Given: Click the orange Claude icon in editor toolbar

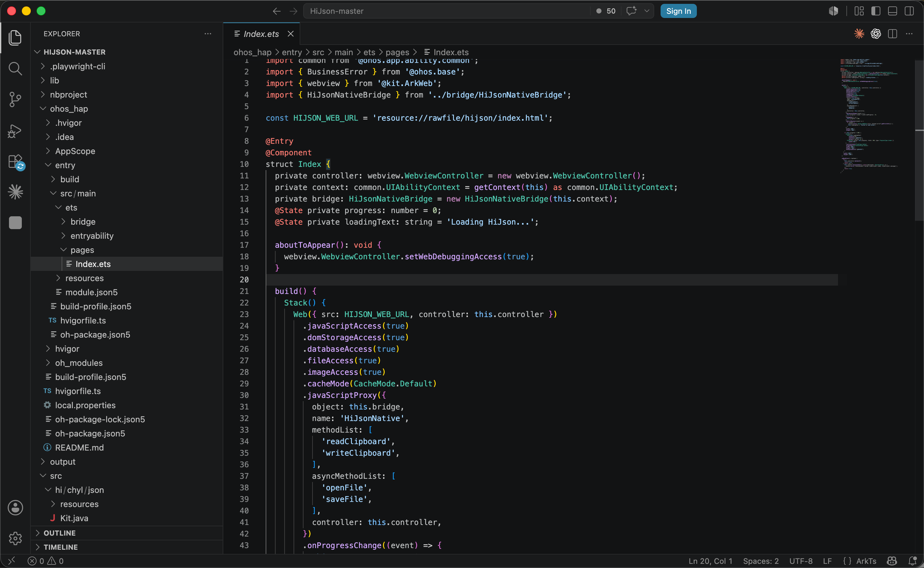Looking at the screenshot, I should pos(859,34).
